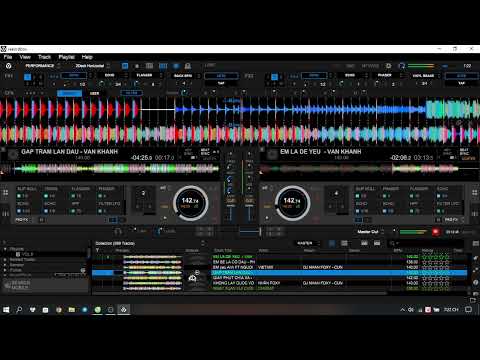The height and width of the screenshot is (360, 480).
Task: Click the rekordbox logo icon beside PERFORMANCE
Action: pos(9,66)
